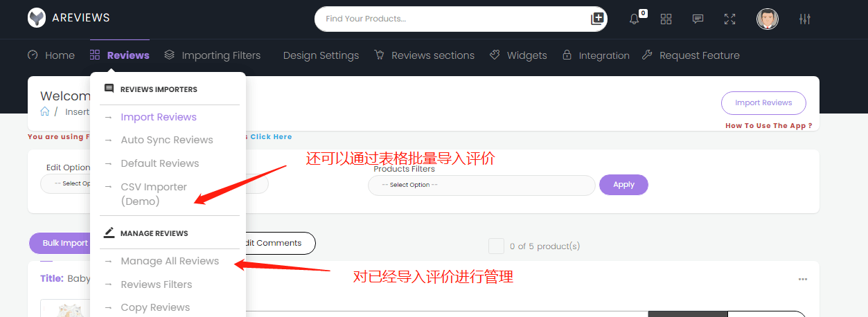The image size is (868, 317).
Task: Click the AREVIEWS logo
Action: (x=69, y=18)
